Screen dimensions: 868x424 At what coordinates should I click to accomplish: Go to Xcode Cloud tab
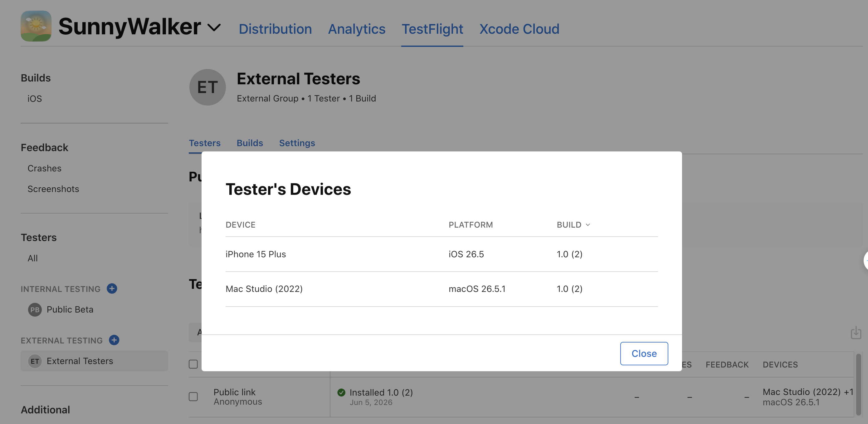point(519,29)
